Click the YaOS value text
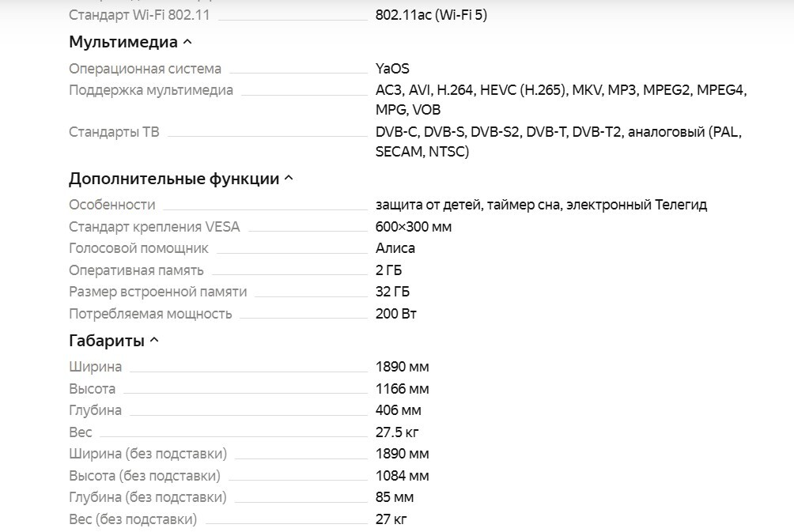Viewport: 794px width, 532px height. coord(392,69)
